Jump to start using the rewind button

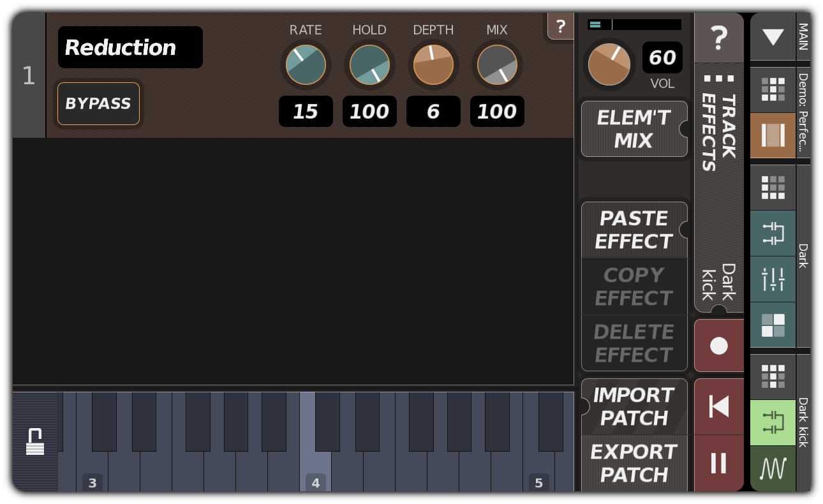point(719,406)
